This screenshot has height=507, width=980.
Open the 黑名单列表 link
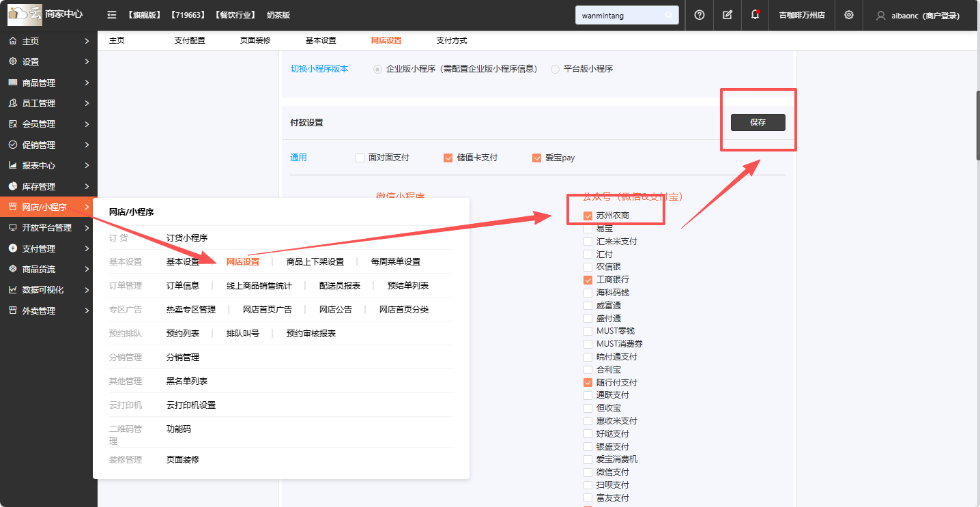[187, 381]
